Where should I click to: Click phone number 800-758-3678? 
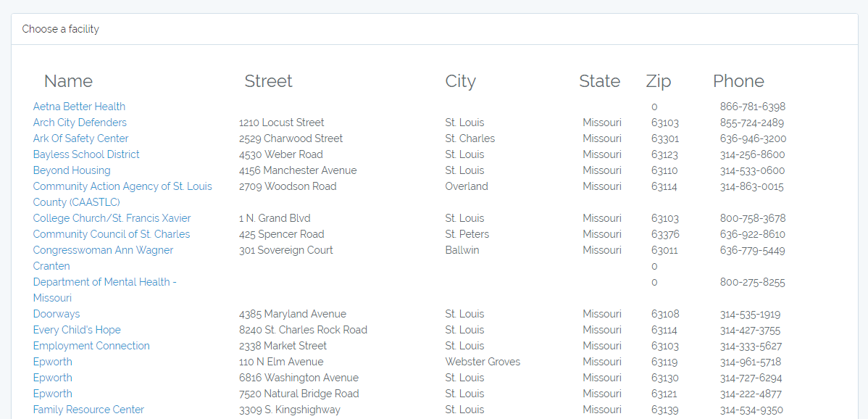(753, 218)
